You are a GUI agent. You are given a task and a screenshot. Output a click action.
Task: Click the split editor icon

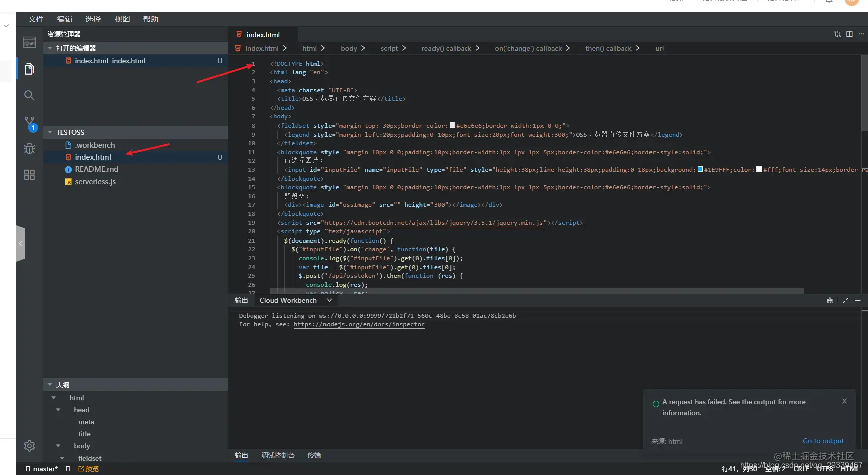849,34
